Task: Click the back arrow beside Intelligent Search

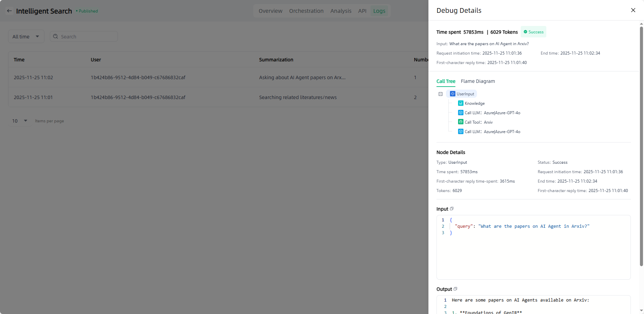Action: click(9, 11)
